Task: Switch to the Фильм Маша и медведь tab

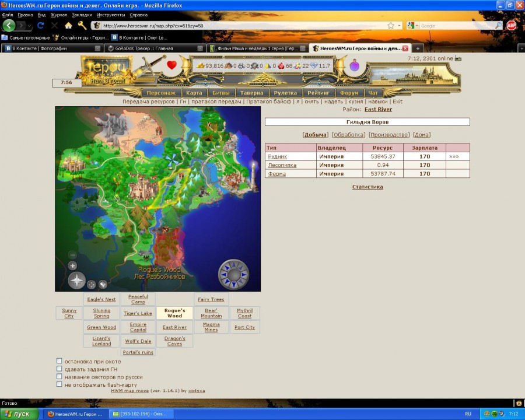Action: pos(257,48)
